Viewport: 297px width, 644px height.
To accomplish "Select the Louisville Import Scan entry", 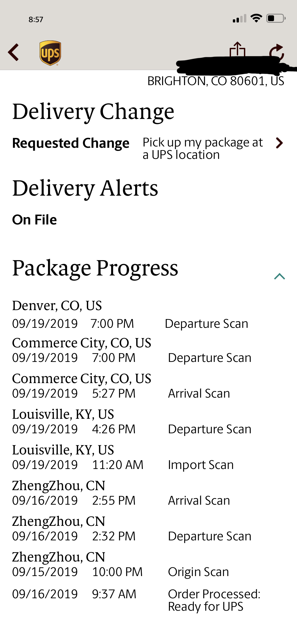I will 123,457.
